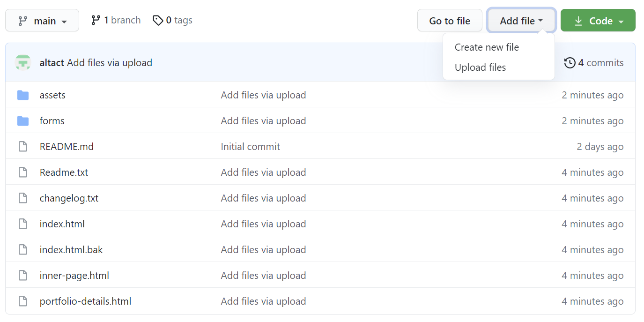Click the assets row 2 minutes ago

592,95
